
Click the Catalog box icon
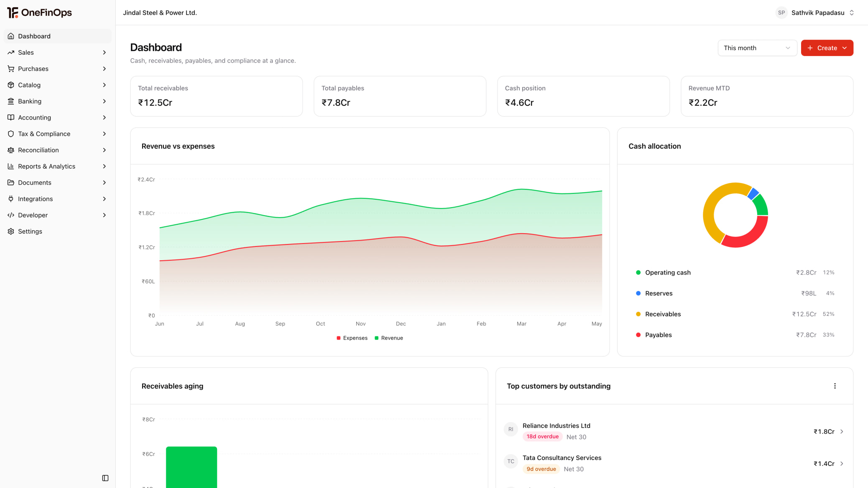[x=11, y=85]
